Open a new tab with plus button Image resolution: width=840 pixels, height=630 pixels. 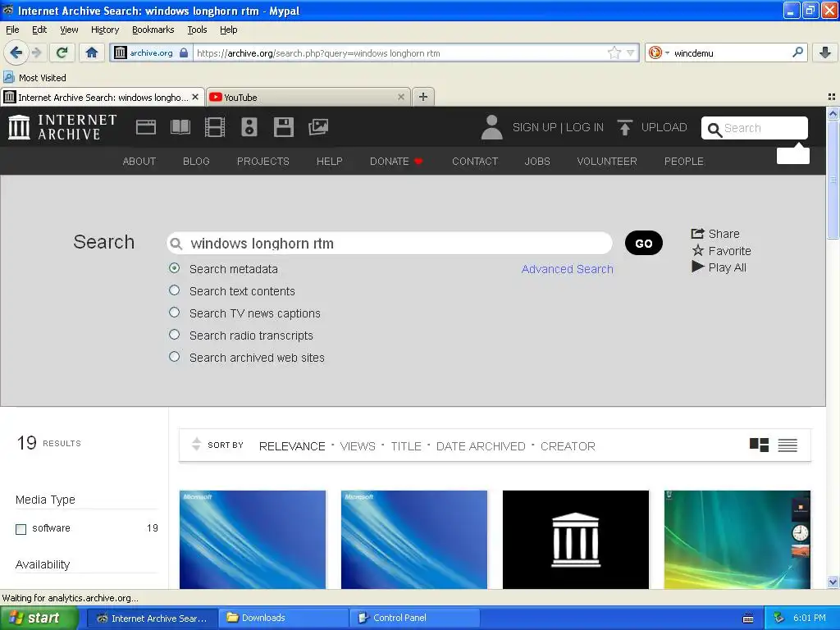click(423, 97)
